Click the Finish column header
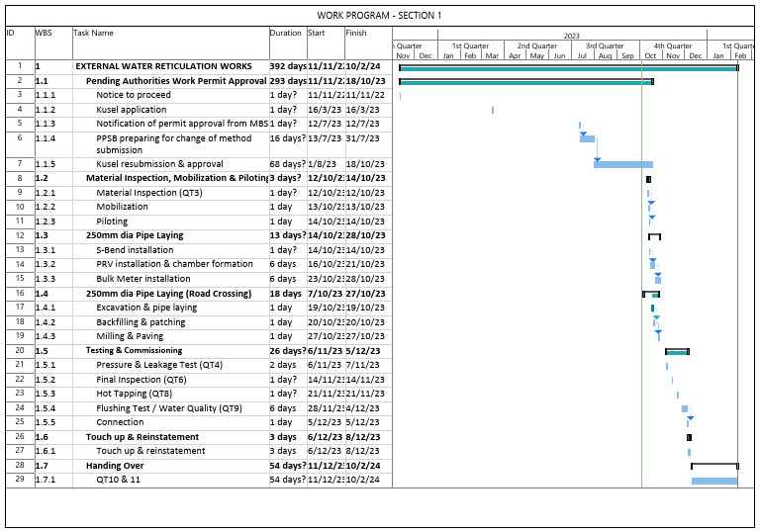The image size is (760, 532). (x=356, y=33)
